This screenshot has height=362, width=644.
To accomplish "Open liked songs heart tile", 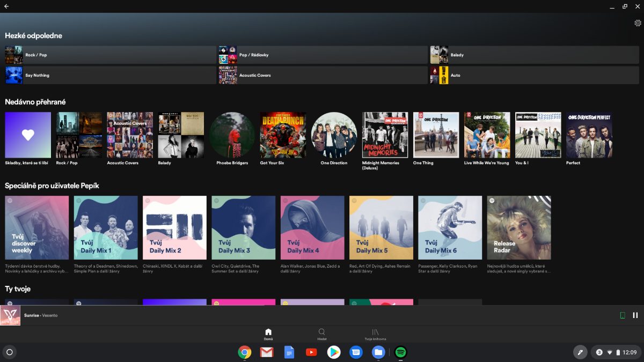I will pyautogui.click(x=28, y=135).
